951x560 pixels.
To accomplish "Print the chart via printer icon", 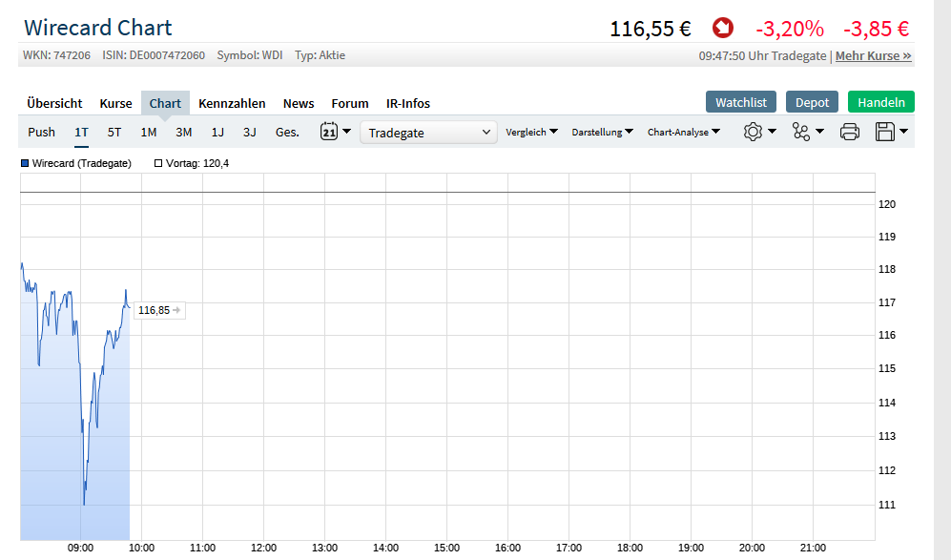I will [849, 132].
